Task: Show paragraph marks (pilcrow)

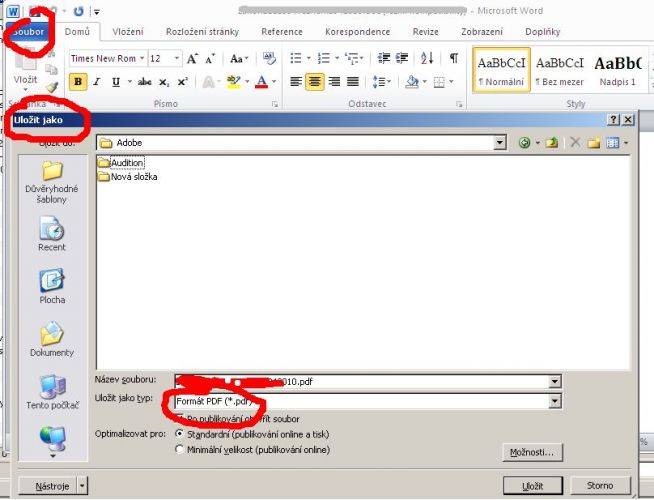Action: point(454,58)
